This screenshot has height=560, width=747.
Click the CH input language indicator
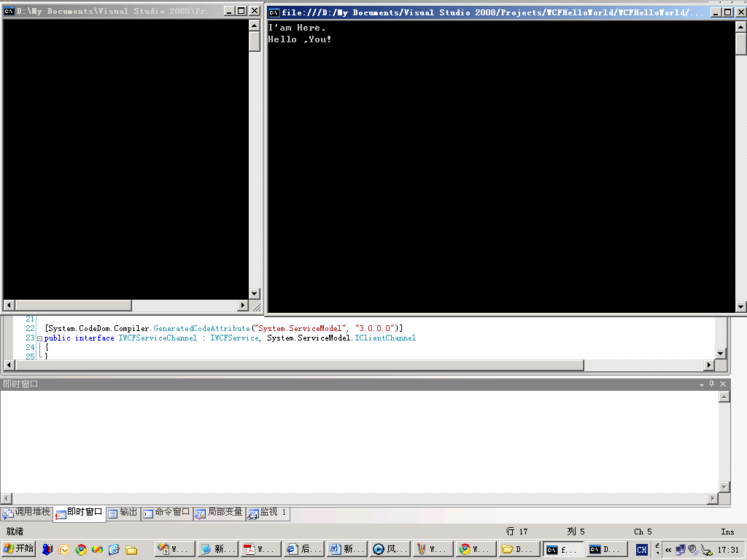pyautogui.click(x=641, y=550)
